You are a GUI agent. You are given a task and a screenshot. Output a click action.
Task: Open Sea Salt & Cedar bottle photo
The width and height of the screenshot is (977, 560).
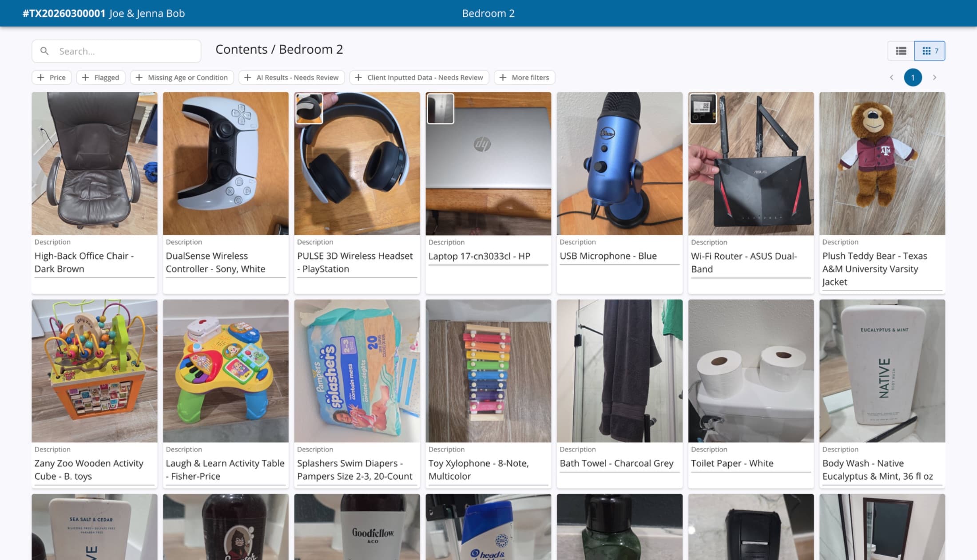(94, 527)
